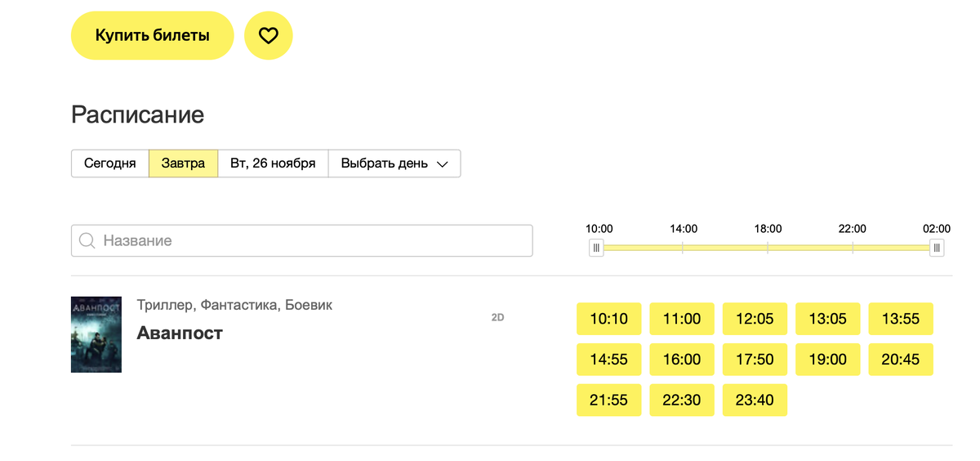Image resolution: width=980 pixels, height=461 pixels.
Task: Click the right time range slider handle
Action: (937, 248)
